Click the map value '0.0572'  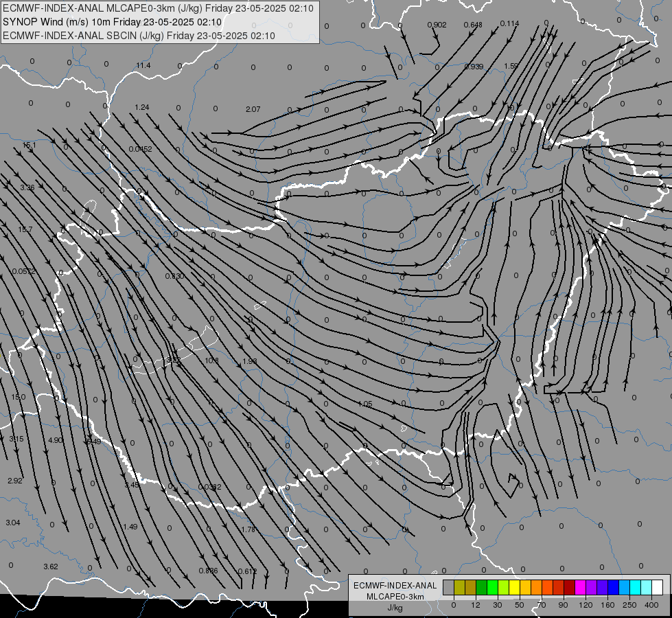[23, 271]
